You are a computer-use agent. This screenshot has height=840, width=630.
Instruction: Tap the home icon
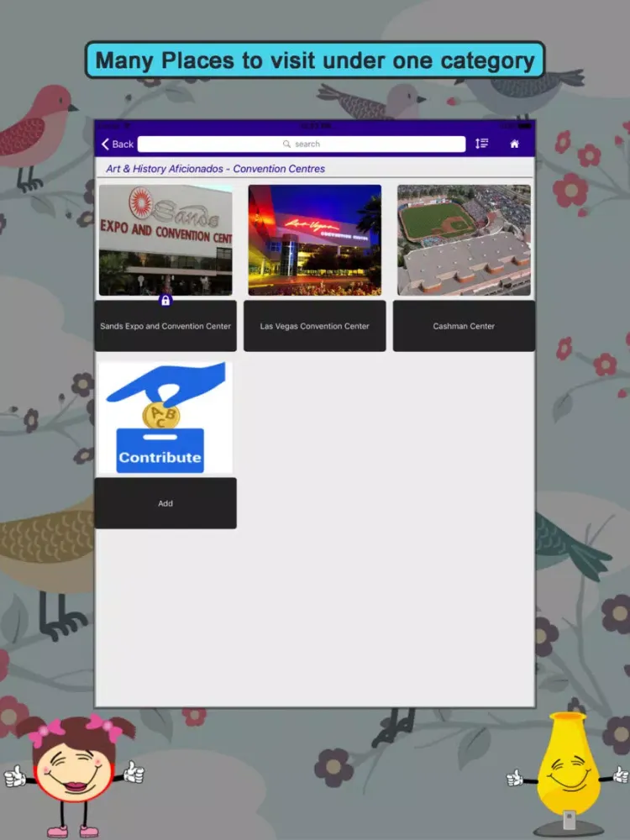(514, 144)
